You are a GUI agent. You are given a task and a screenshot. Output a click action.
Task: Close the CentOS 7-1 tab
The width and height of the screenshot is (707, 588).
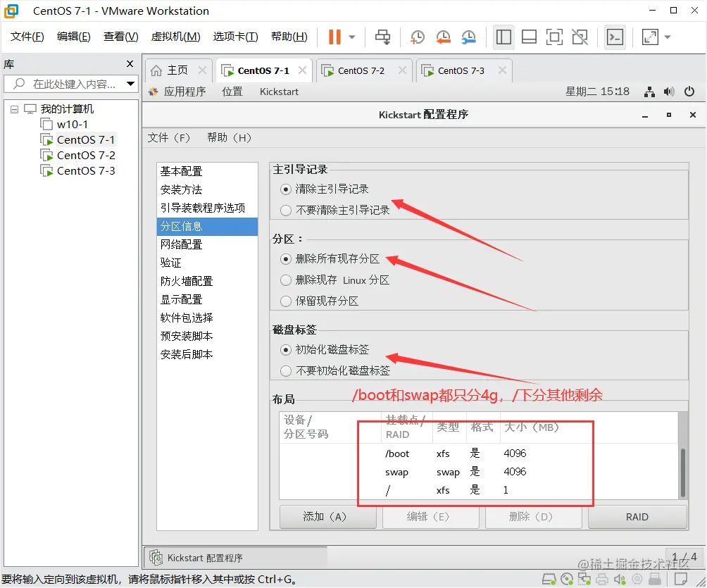click(303, 70)
